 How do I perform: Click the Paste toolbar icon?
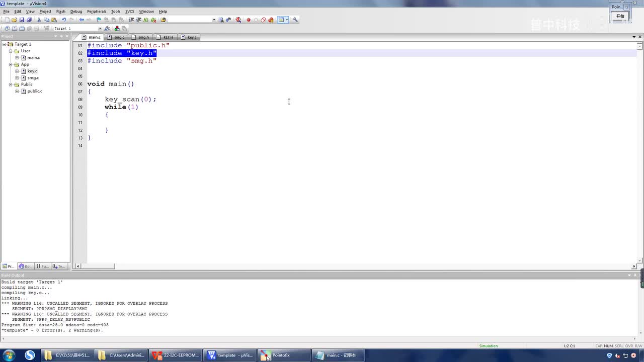(x=54, y=20)
